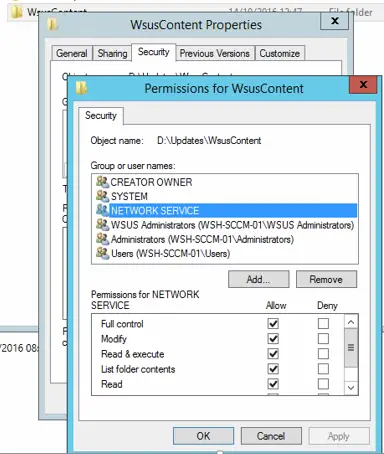Screen dimensions: 384x454
Task: Close the Permissions for WsusContent dialog
Action: tap(363, 85)
